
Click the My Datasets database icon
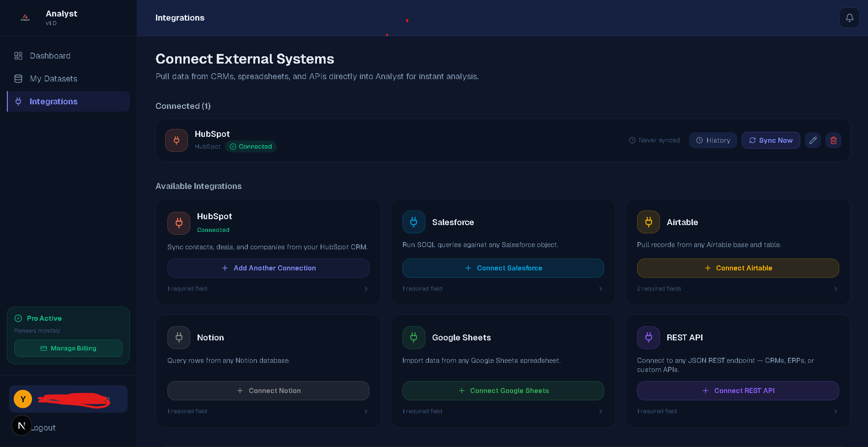[x=18, y=79]
